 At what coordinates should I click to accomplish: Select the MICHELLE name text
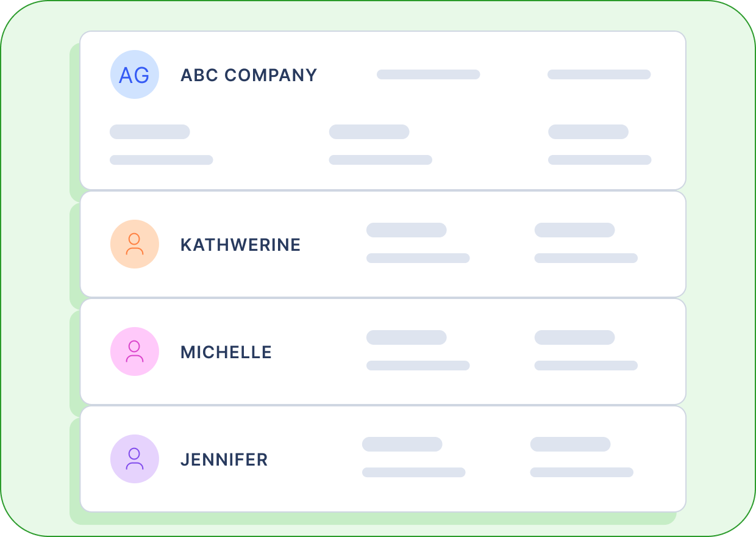click(226, 352)
